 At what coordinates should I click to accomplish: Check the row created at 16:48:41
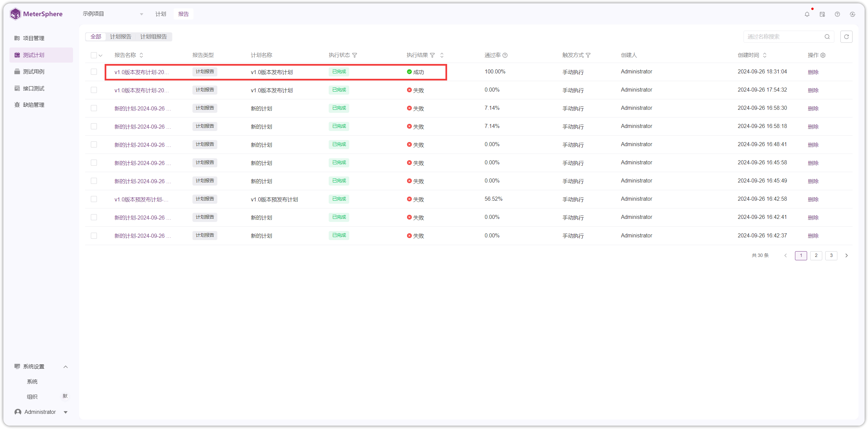pos(94,145)
